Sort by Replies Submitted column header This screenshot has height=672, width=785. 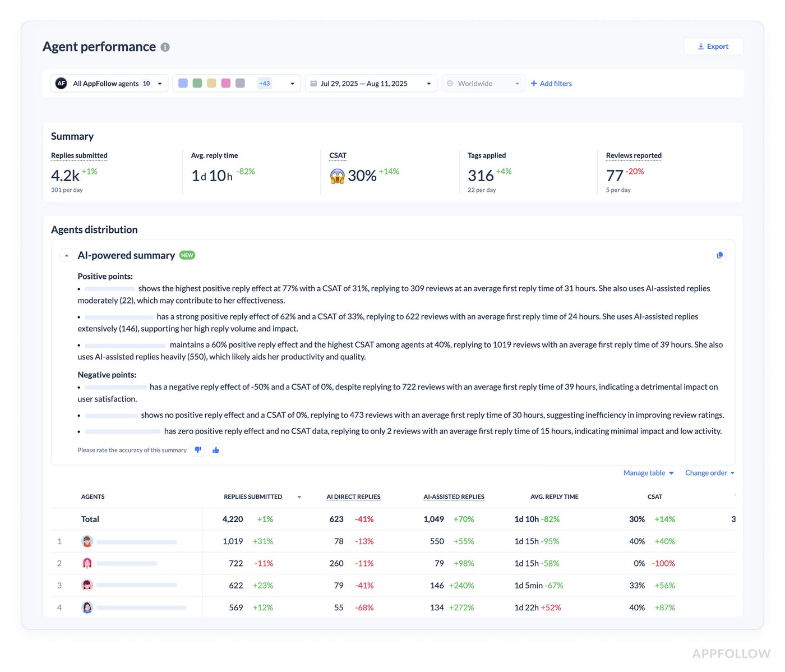(253, 497)
